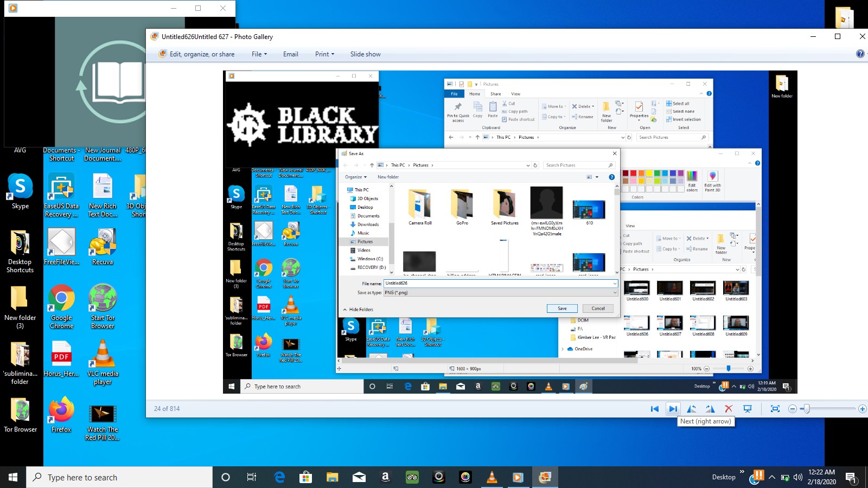This screenshot has width=868, height=488.
Task: Select Desktop Shortcuts folder icon
Action: 20,251
